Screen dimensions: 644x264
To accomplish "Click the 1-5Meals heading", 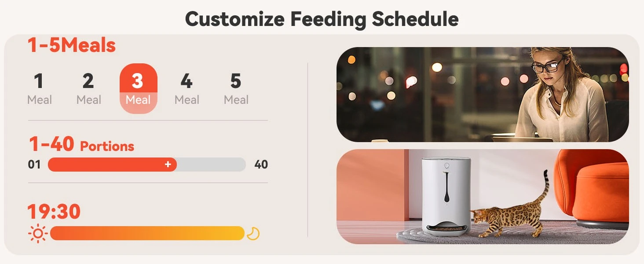I will [72, 45].
